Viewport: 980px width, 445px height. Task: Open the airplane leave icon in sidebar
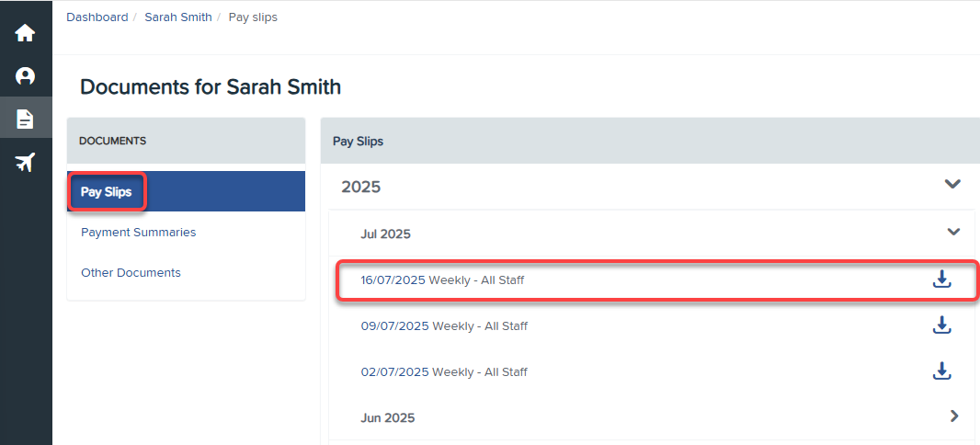coord(25,162)
